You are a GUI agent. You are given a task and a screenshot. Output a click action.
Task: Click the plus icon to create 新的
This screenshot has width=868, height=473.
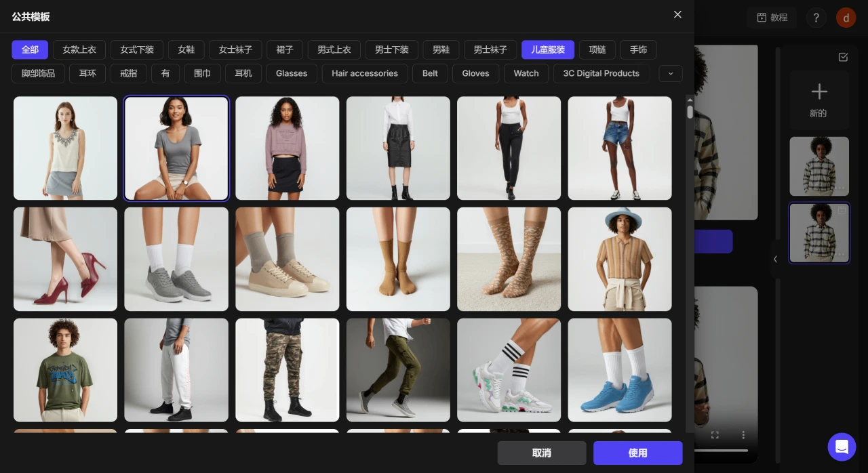(818, 91)
